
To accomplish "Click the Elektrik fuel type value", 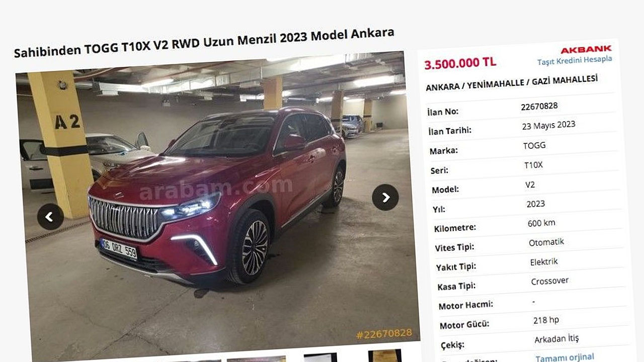I will click(544, 262).
